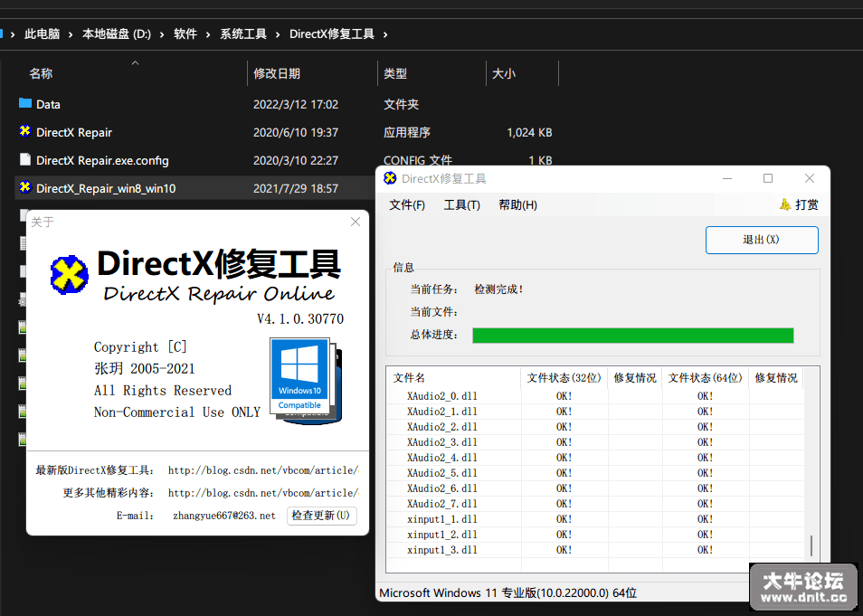Click the green 总体进度 progress bar
The height and width of the screenshot is (616, 863).
coord(633,336)
